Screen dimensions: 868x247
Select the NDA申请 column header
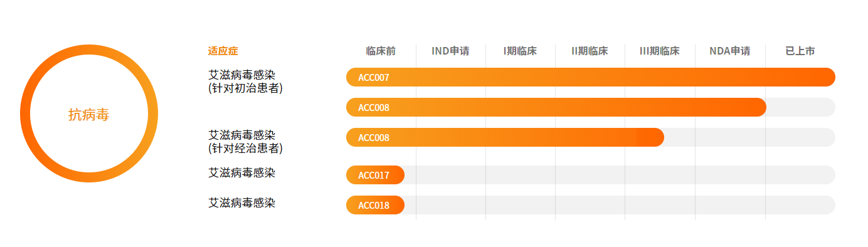click(729, 51)
